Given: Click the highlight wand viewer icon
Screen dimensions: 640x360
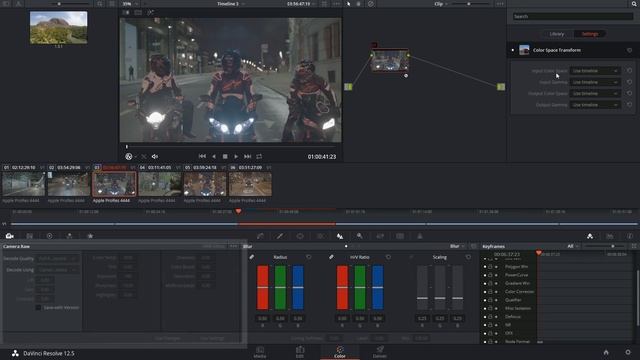Looking at the screenshot, I should point(151,13).
